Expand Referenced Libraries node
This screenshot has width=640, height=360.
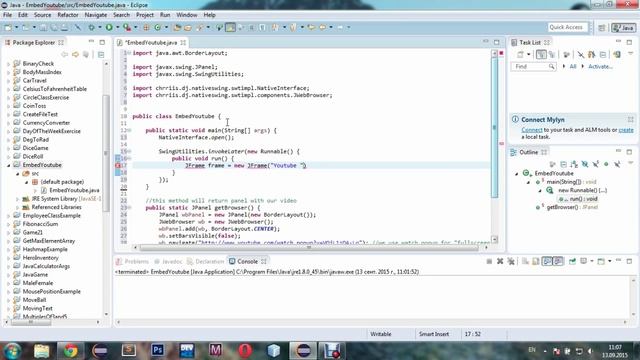(x=18, y=207)
